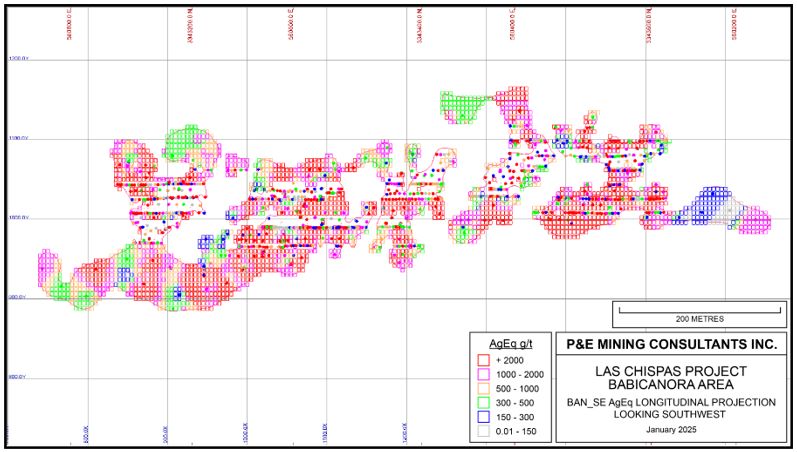Screen dimensions: 797x452
Task: Click the 1200.0X bottom axis label
Action: [405, 433]
